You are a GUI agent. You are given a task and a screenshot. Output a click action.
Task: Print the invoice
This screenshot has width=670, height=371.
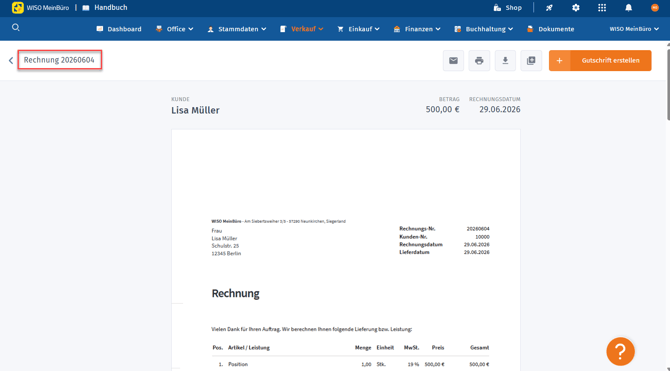(x=479, y=61)
